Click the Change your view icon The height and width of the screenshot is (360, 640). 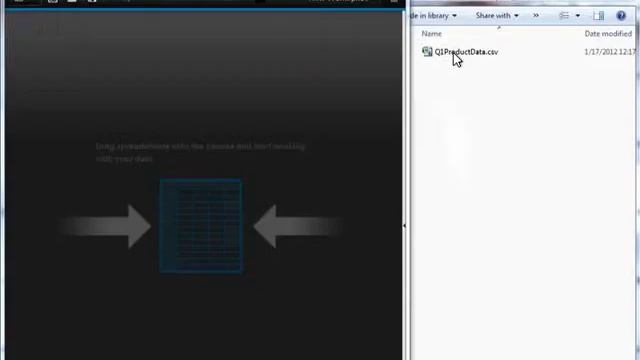pyautogui.click(x=564, y=16)
